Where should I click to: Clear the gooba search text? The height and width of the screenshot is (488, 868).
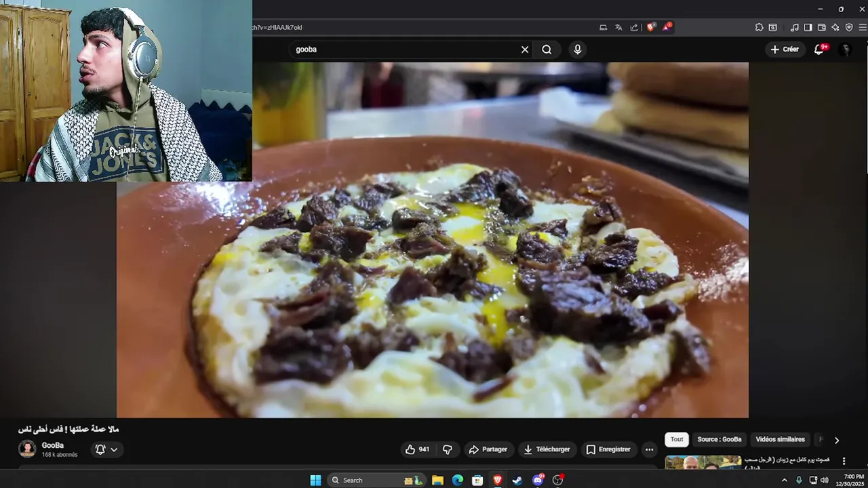(525, 49)
